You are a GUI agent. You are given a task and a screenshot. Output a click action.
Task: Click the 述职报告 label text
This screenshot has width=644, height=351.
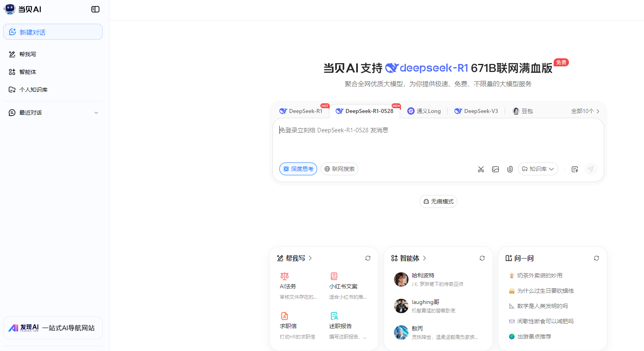pos(341,326)
